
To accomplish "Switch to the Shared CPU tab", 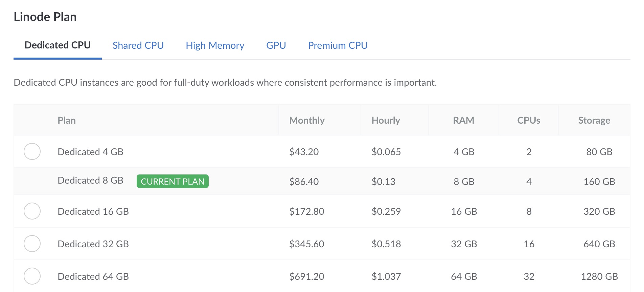I will (x=138, y=45).
